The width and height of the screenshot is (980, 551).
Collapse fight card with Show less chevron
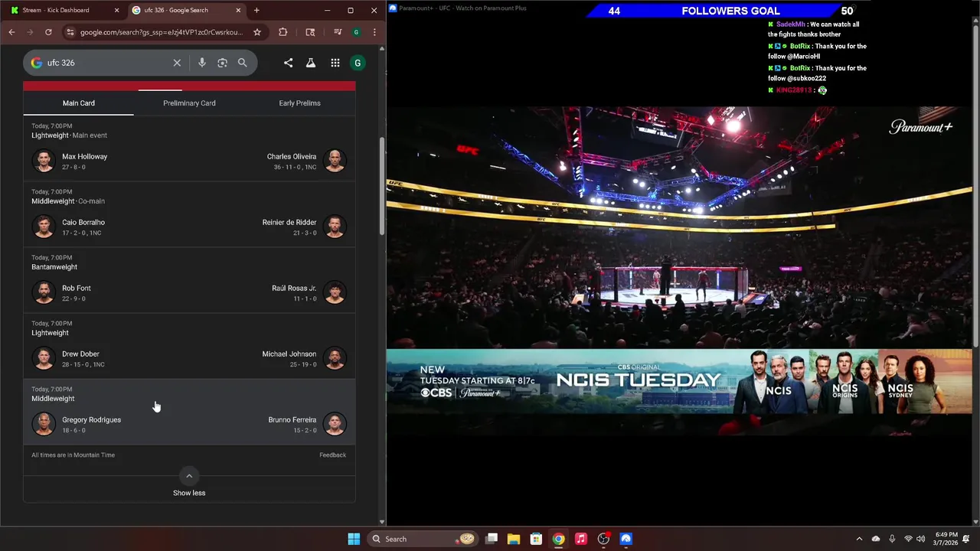point(189,476)
